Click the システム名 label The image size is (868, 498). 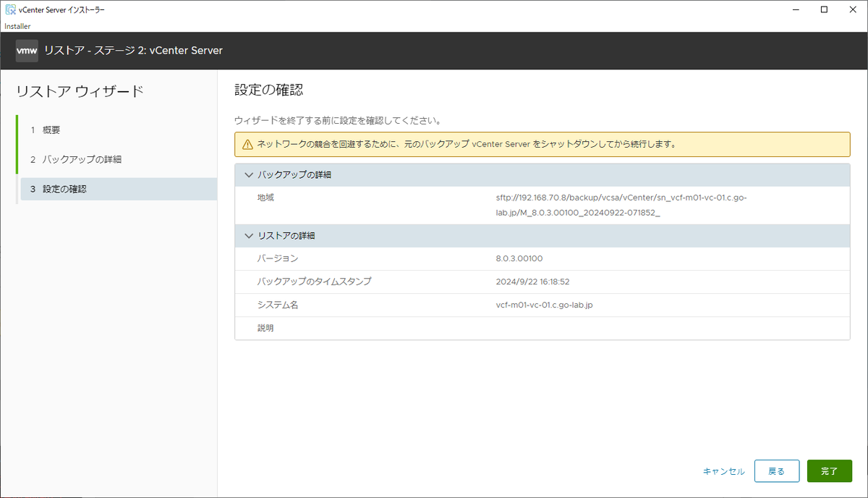(x=278, y=305)
